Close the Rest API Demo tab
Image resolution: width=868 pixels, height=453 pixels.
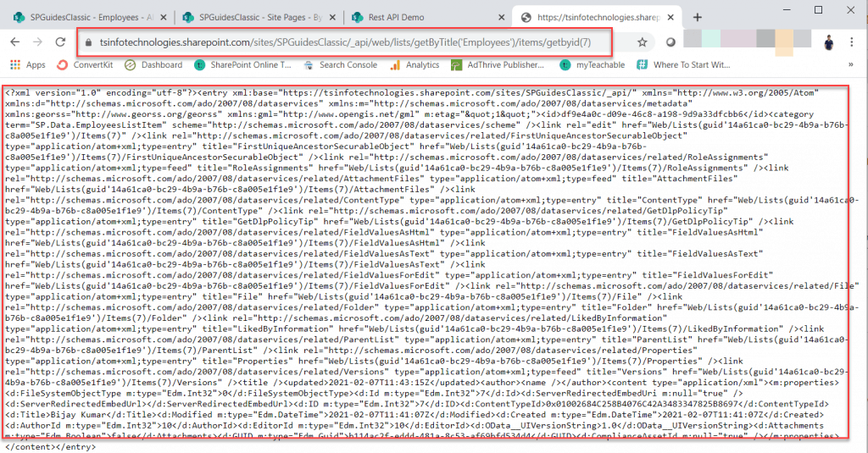point(501,17)
